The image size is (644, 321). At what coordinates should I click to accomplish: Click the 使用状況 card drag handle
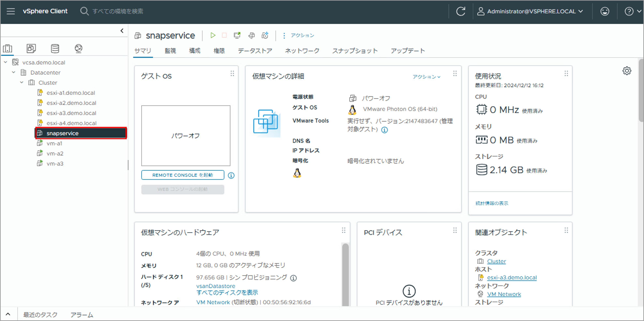[566, 74]
